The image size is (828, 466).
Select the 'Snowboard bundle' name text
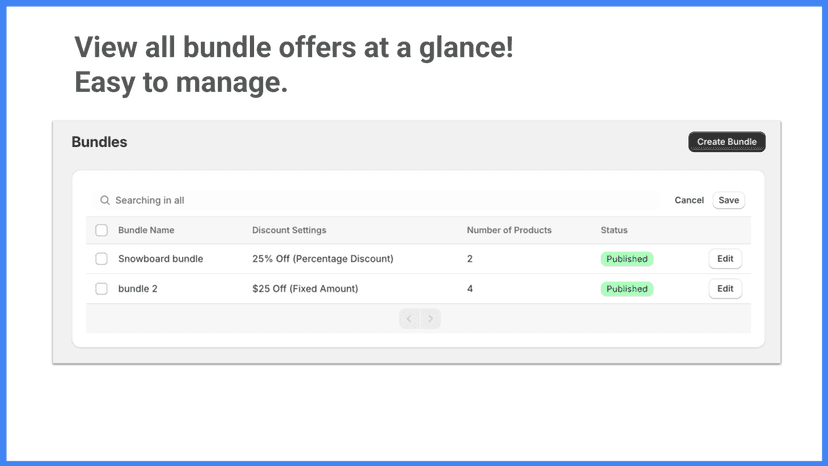click(161, 259)
